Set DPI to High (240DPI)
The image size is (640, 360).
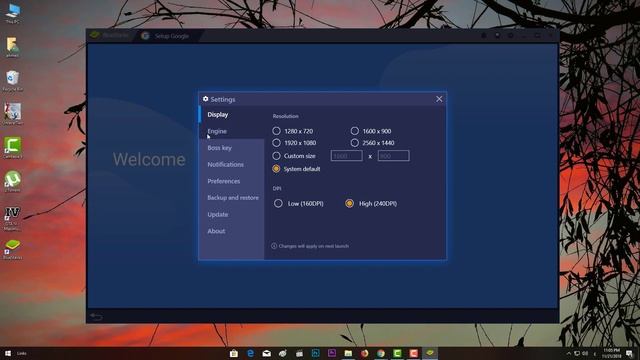click(349, 203)
